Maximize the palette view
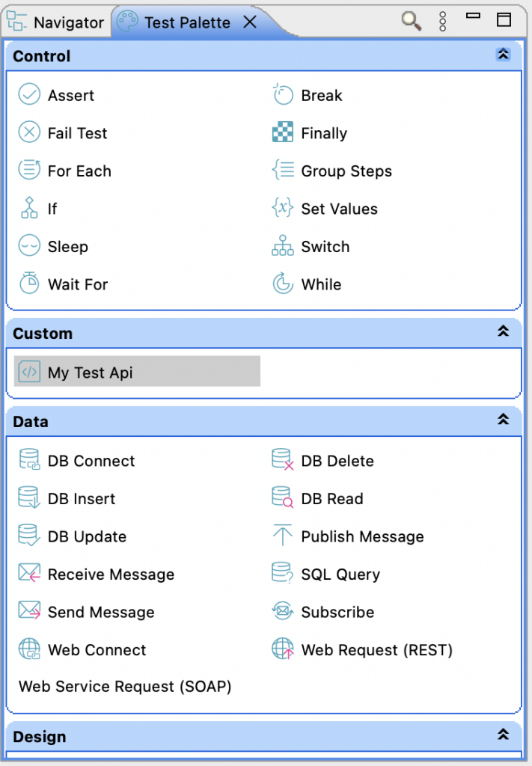The height and width of the screenshot is (766, 532). [x=504, y=20]
